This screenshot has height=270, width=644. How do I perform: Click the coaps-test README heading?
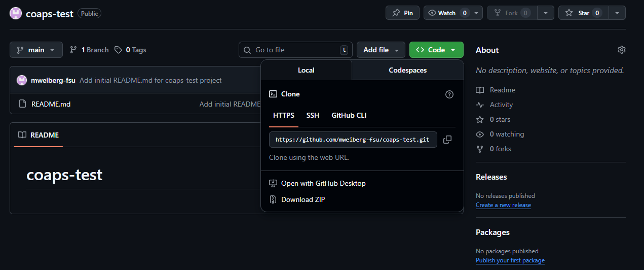click(x=64, y=175)
